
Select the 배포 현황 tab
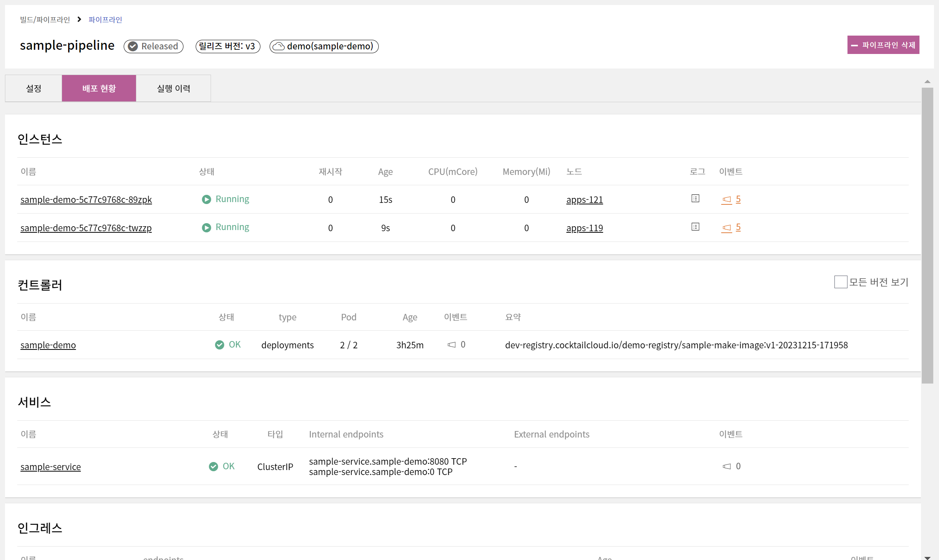99,88
